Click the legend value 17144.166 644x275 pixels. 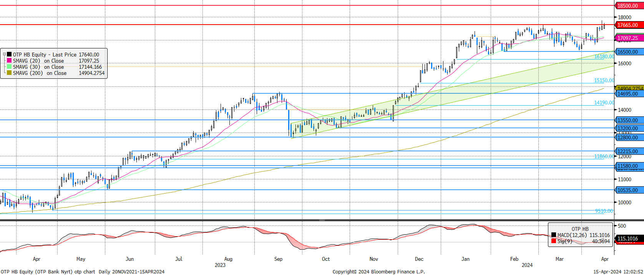(x=90, y=67)
